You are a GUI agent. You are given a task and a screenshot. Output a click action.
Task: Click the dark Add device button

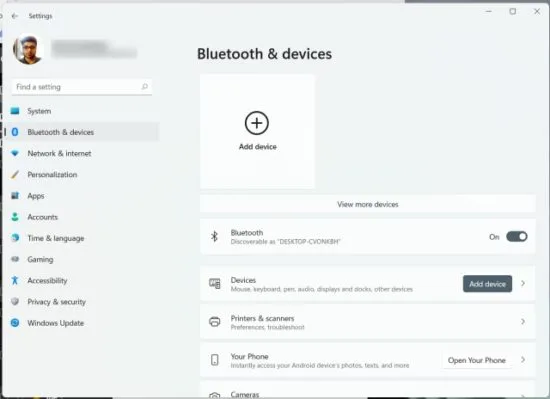[x=487, y=284]
